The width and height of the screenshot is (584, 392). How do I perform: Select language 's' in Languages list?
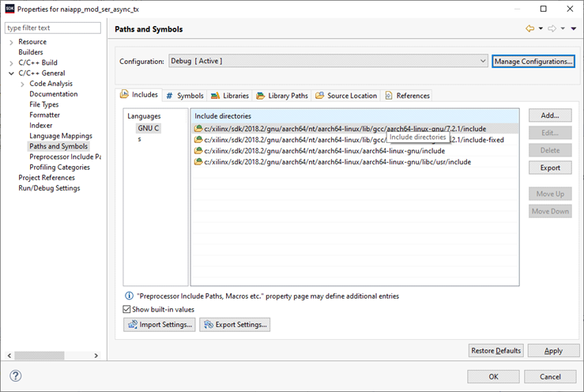pos(140,139)
